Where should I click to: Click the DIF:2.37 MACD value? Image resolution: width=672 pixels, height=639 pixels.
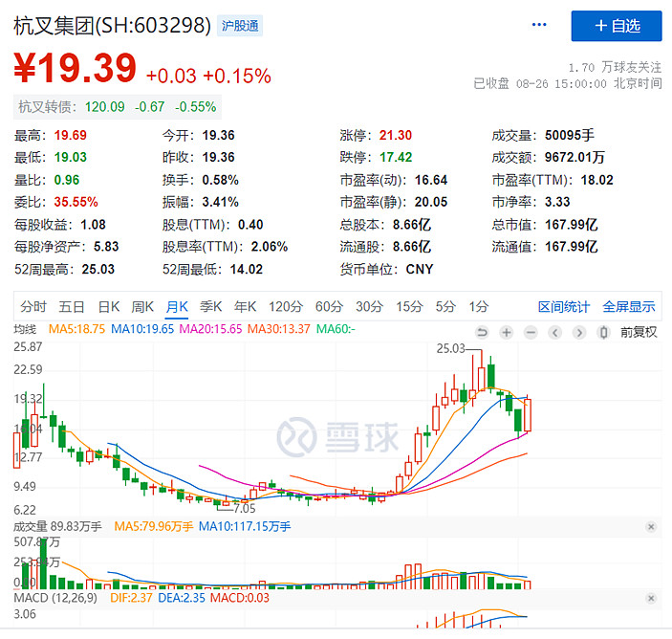131,598
